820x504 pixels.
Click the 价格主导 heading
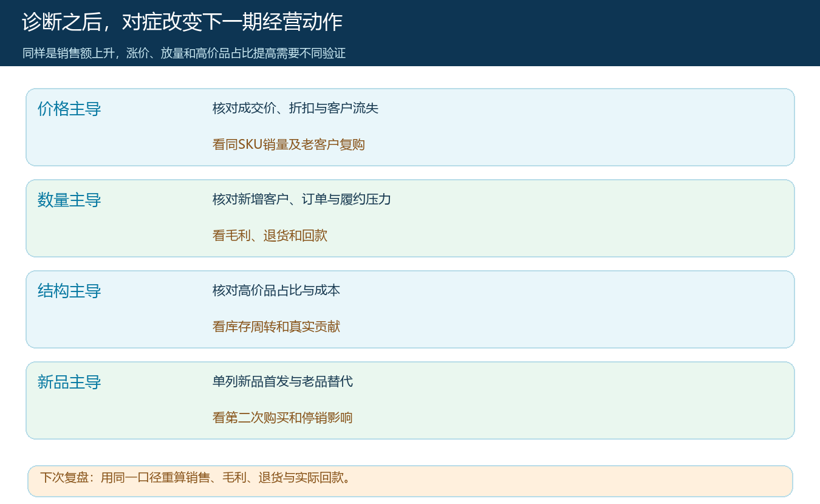[x=69, y=109]
